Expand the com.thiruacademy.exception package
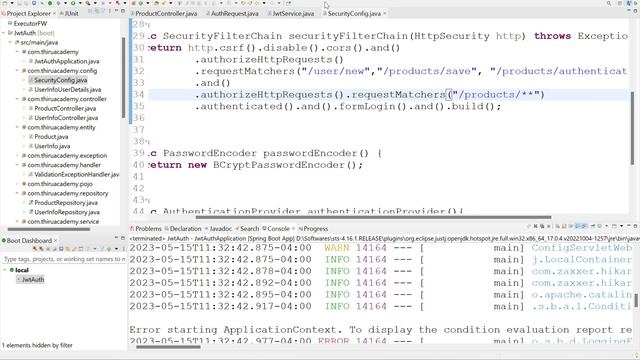This screenshot has height=360, width=640. pos(17,156)
